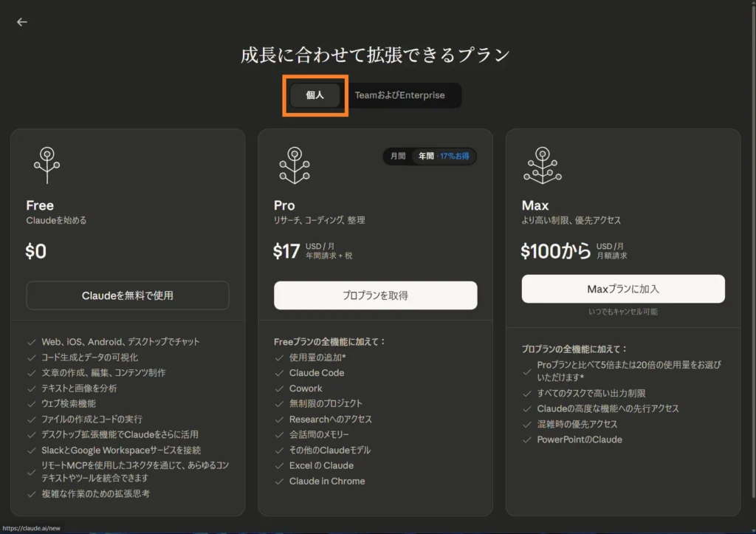Click the checkmark beside ウェブ検索機能

point(30,404)
